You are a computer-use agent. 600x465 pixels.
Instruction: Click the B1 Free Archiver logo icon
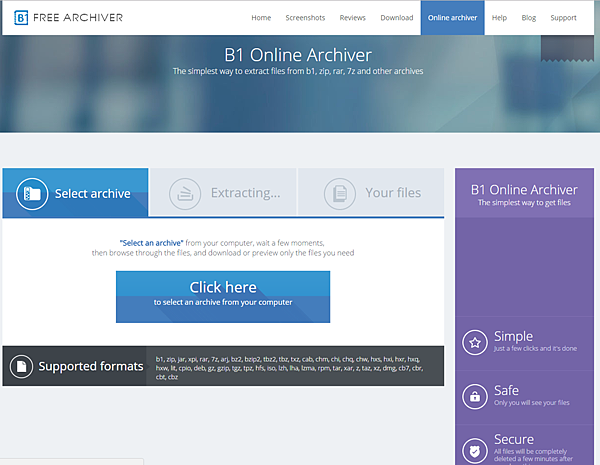tap(21, 18)
